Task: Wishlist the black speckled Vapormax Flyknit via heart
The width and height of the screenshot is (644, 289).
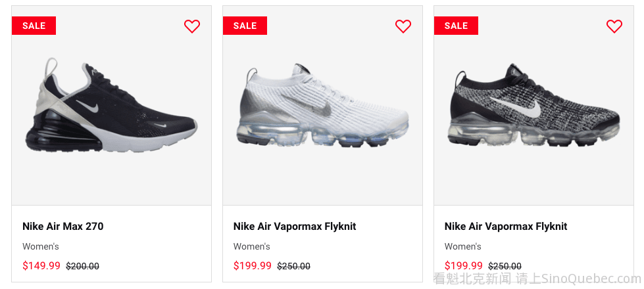Action: tap(614, 26)
